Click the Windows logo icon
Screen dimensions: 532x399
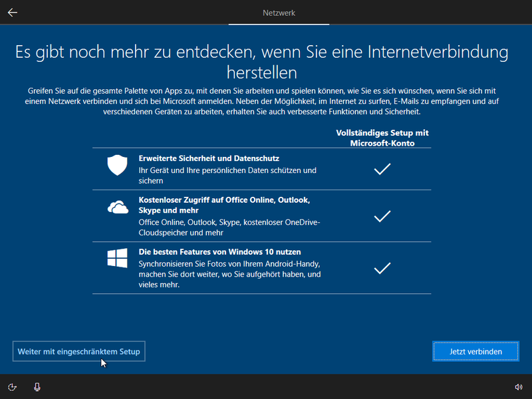click(117, 259)
